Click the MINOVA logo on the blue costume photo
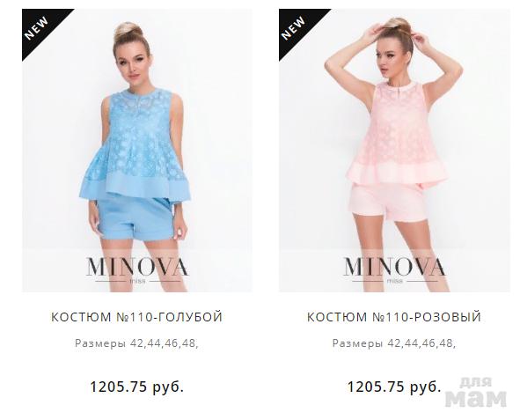Screen dimensions: 520x420 (137, 268)
